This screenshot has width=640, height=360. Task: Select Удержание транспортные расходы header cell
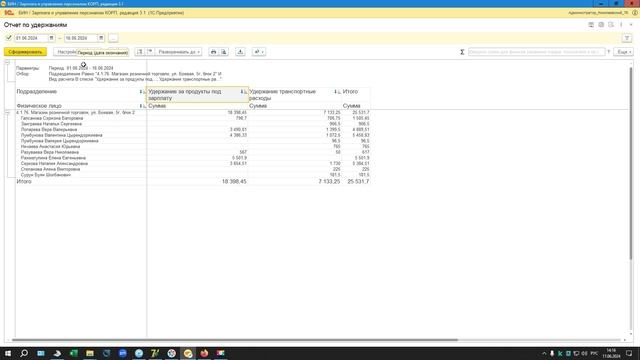(x=295, y=95)
